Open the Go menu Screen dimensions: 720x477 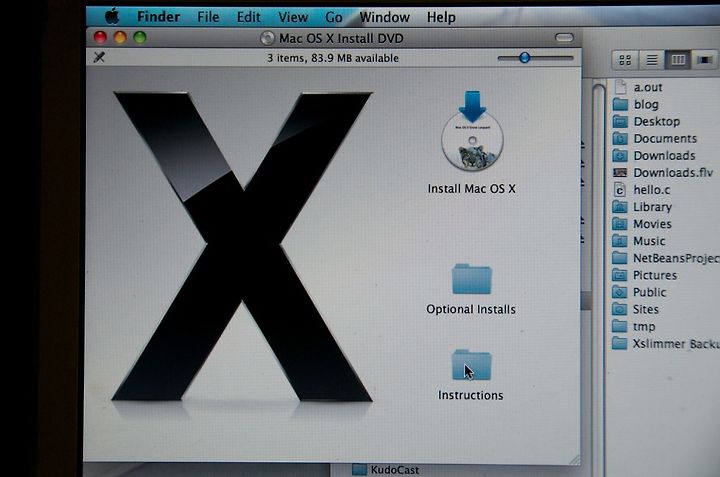(x=334, y=17)
